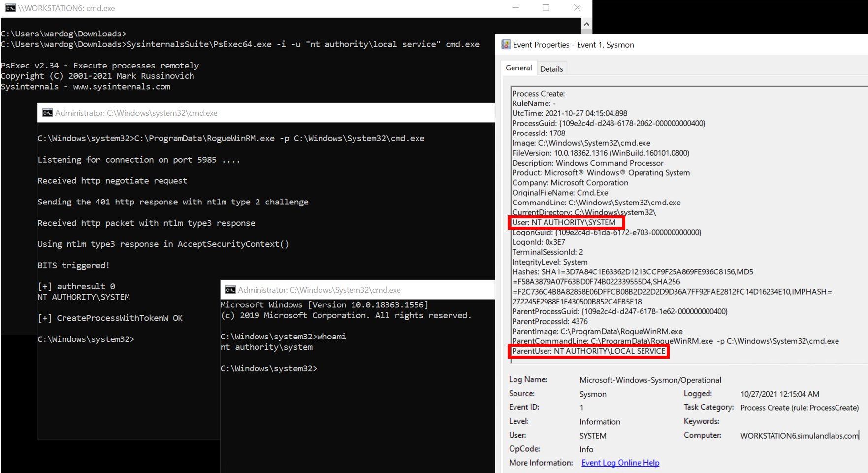This screenshot has height=473, width=868.
Task: Select the Source value Sysmon
Action: [593, 394]
